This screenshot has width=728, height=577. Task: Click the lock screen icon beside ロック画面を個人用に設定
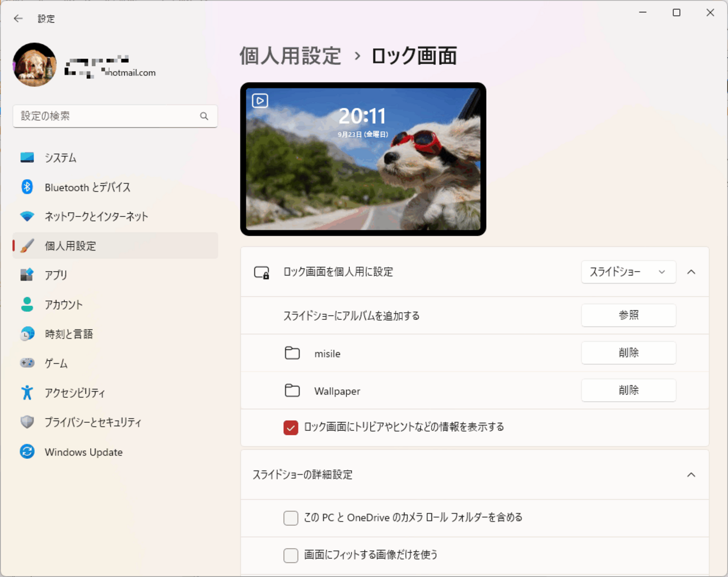pyautogui.click(x=262, y=272)
